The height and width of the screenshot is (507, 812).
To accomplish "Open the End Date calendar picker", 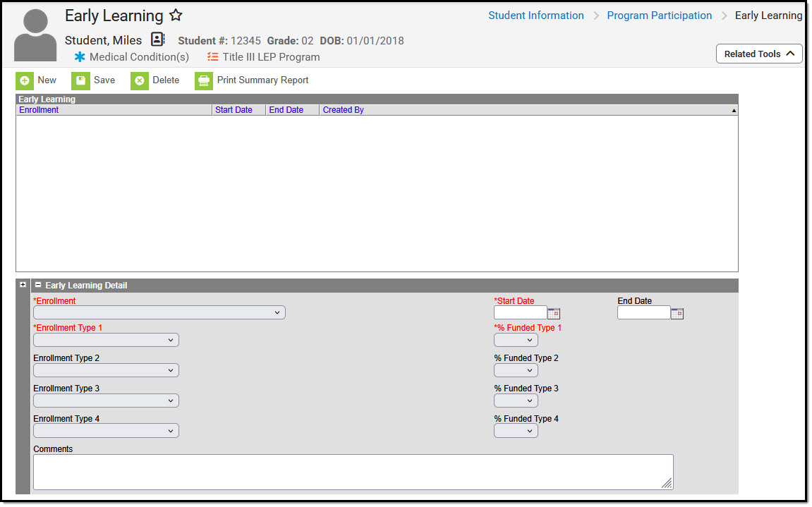I will [x=677, y=312].
